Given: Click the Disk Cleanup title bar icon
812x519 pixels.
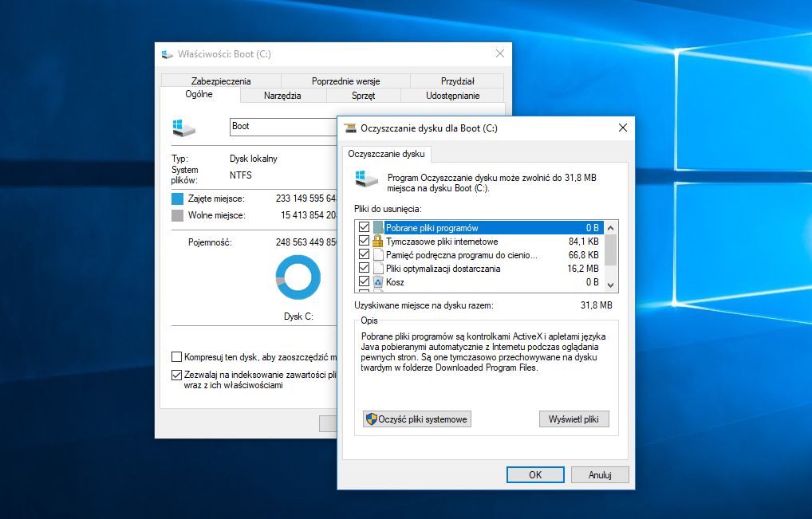Looking at the screenshot, I should click(x=350, y=128).
